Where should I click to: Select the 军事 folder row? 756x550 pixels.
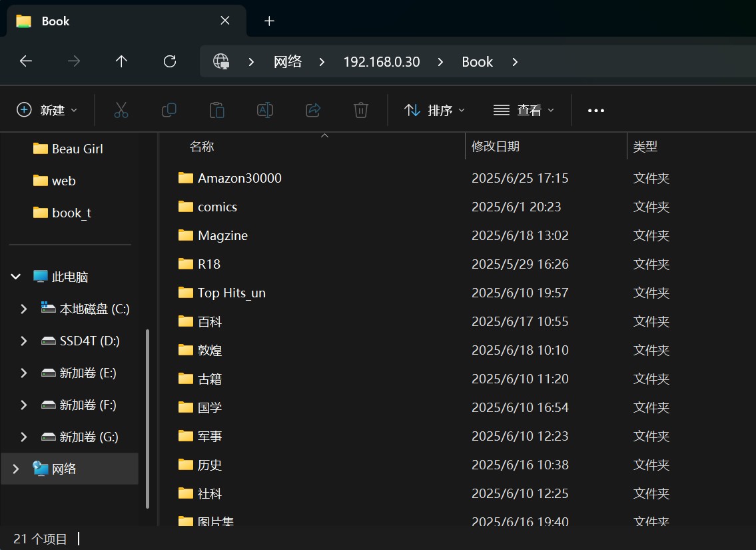[457, 436]
